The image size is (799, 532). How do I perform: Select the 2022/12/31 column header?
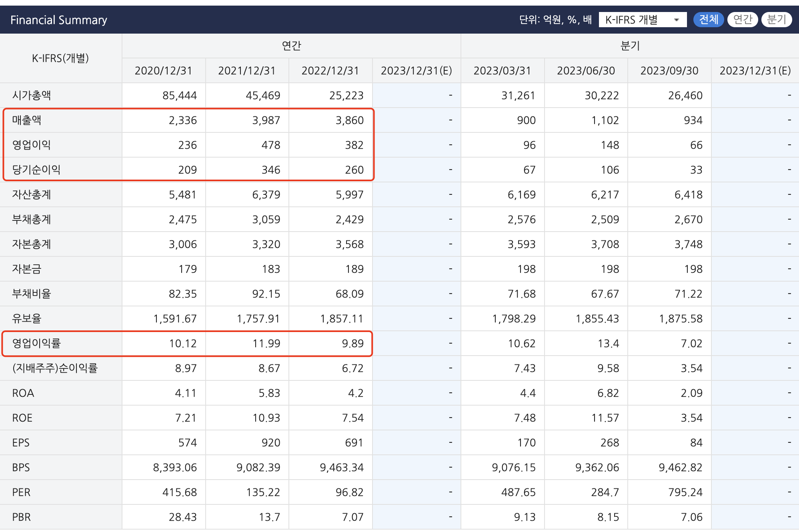click(330, 71)
